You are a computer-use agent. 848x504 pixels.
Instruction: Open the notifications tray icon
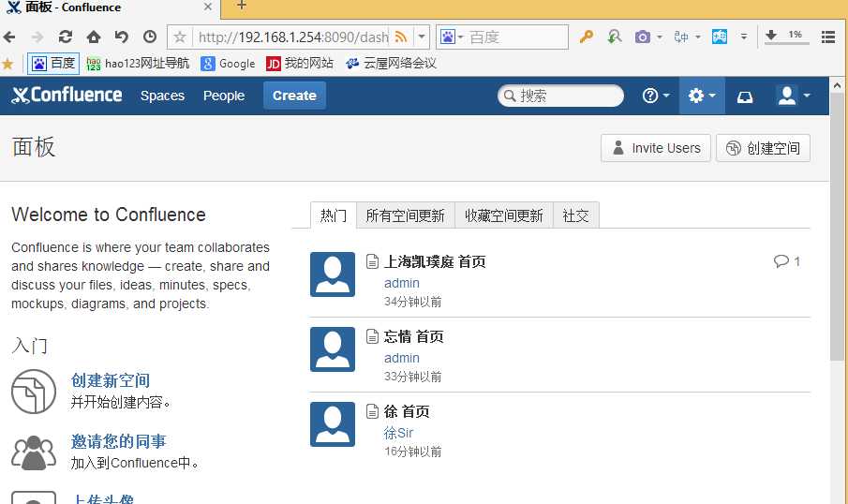pos(745,96)
